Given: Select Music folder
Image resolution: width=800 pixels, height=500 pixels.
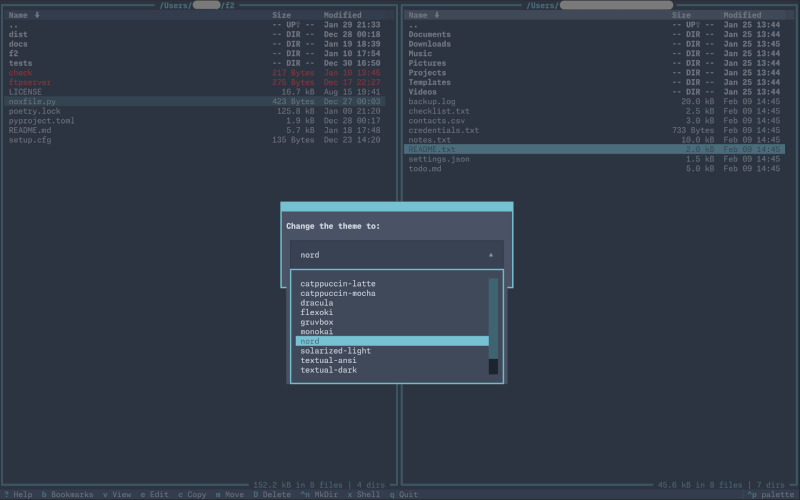Looking at the screenshot, I should point(594,54).
